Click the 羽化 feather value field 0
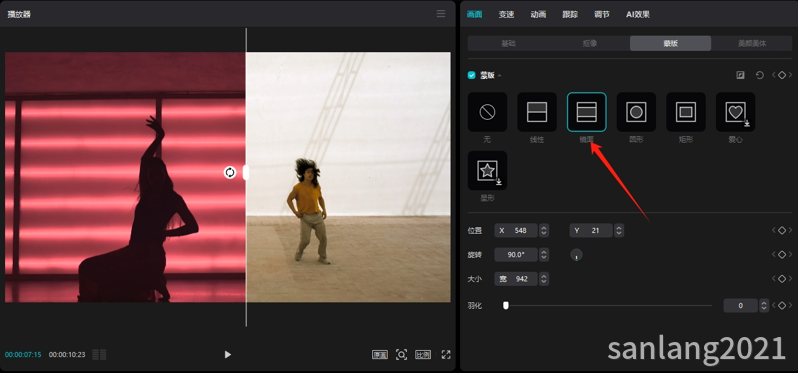 coord(740,305)
